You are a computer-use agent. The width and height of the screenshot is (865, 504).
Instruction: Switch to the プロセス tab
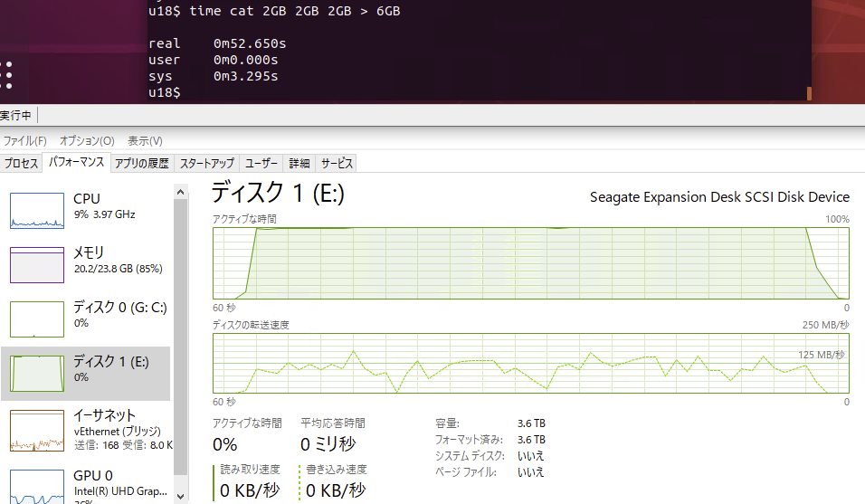(x=22, y=164)
